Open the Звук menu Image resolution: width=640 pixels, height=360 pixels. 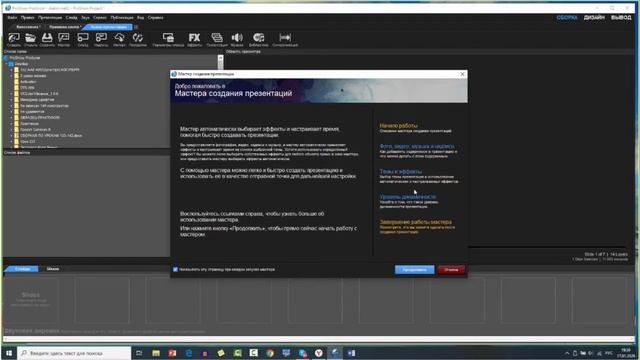(x=85, y=18)
